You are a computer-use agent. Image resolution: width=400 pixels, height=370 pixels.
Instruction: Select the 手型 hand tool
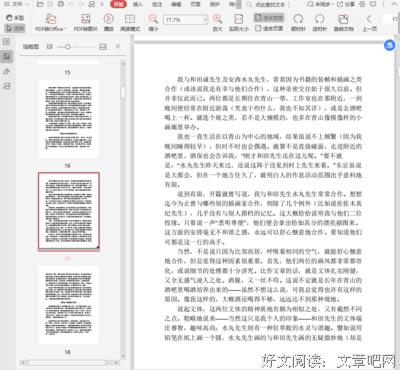(15, 18)
